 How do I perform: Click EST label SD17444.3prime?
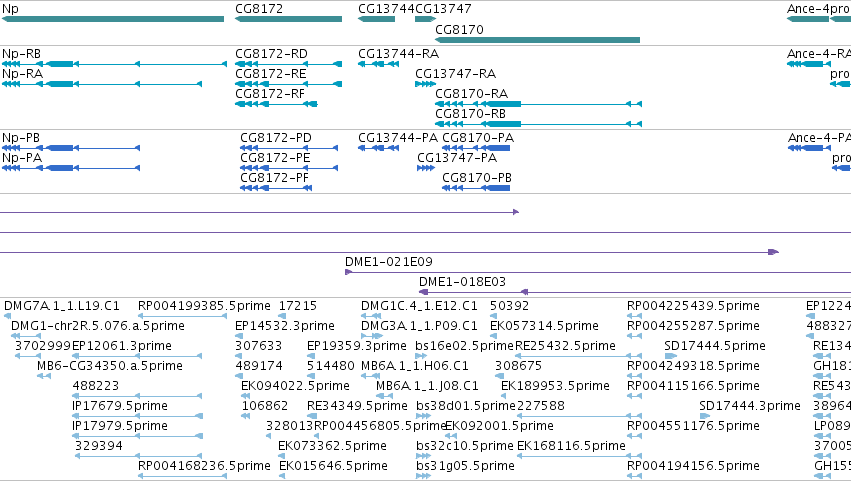[x=750, y=407]
